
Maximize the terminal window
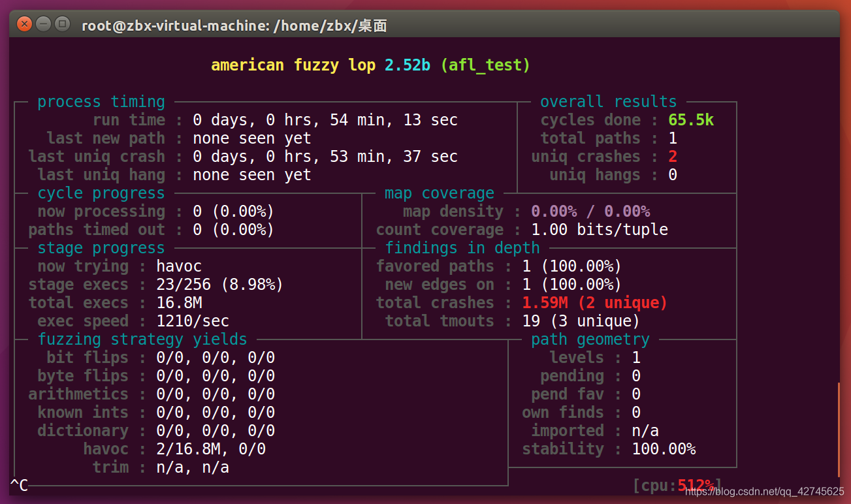(x=62, y=25)
